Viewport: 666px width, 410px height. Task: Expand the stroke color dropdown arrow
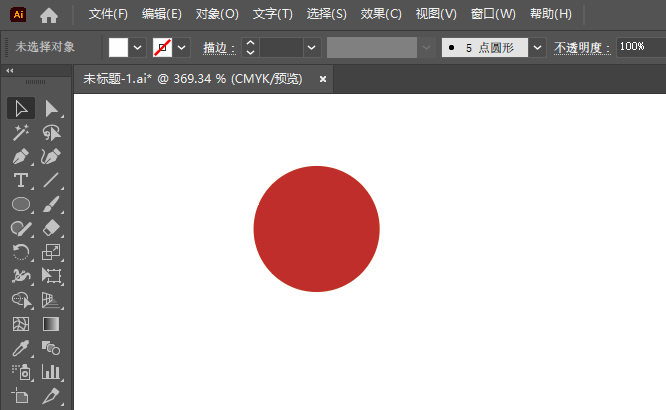click(x=181, y=47)
